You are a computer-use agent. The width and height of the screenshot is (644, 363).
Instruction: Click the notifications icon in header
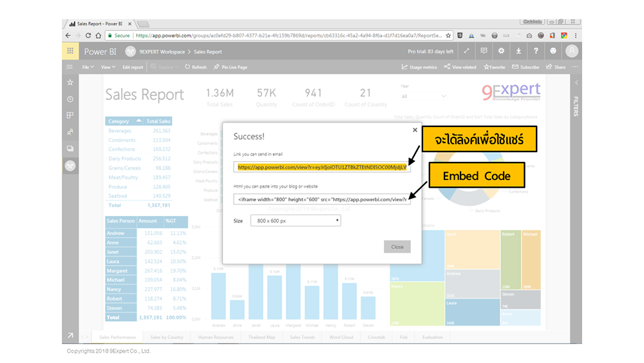[484, 52]
